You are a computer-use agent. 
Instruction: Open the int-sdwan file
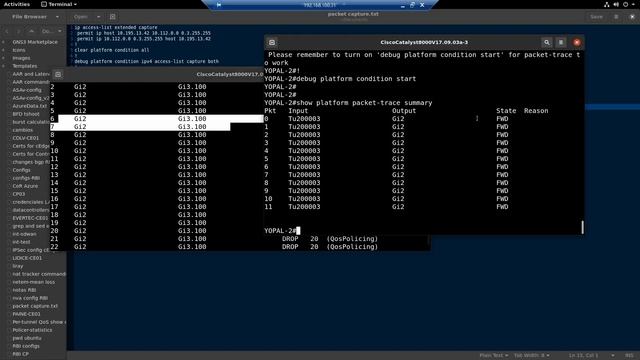pos(24,234)
